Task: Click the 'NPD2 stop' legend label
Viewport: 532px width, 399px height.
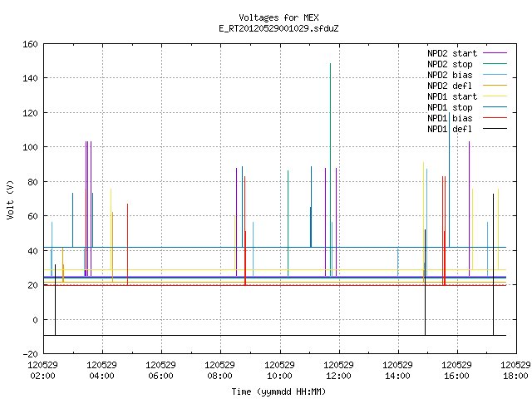Action: (x=450, y=64)
